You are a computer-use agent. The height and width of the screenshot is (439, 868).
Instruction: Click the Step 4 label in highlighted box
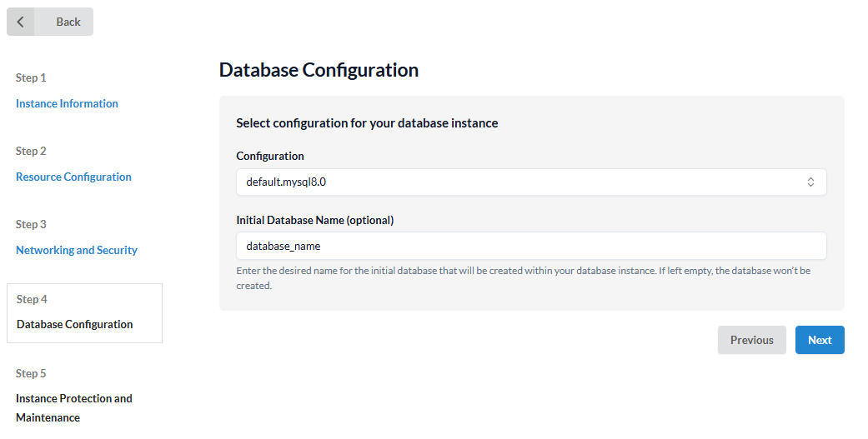click(32, 299)
